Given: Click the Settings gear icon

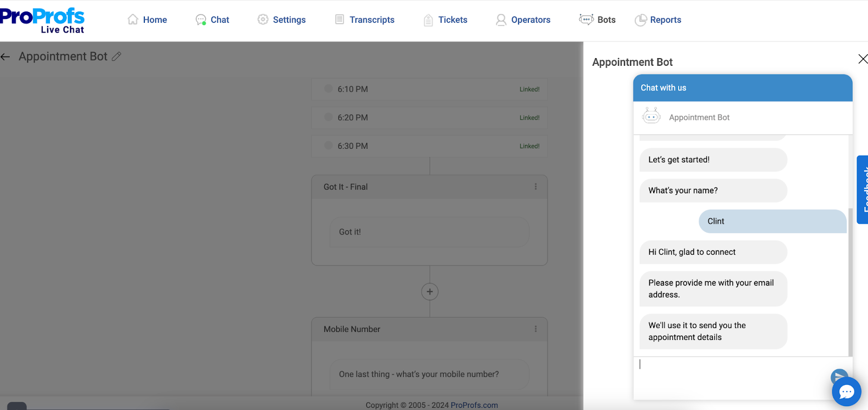Looking at the screenshot, I should click(x=263, y=20).
